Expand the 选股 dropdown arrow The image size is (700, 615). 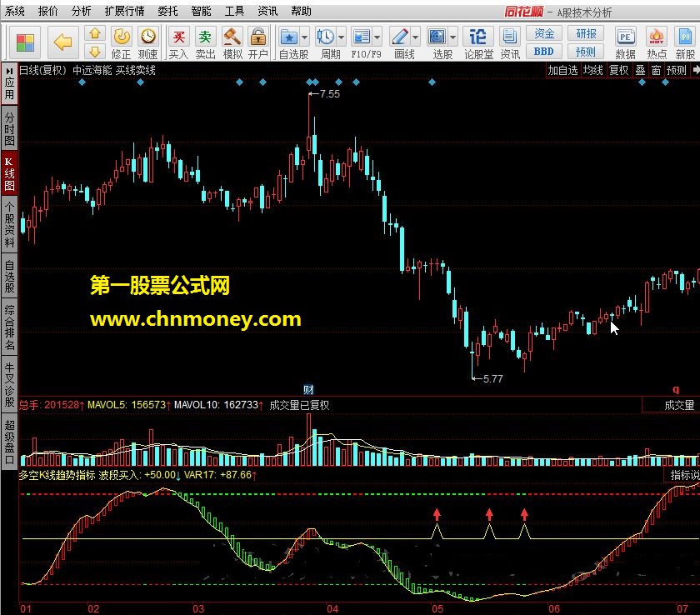click(x=453, y=37)
